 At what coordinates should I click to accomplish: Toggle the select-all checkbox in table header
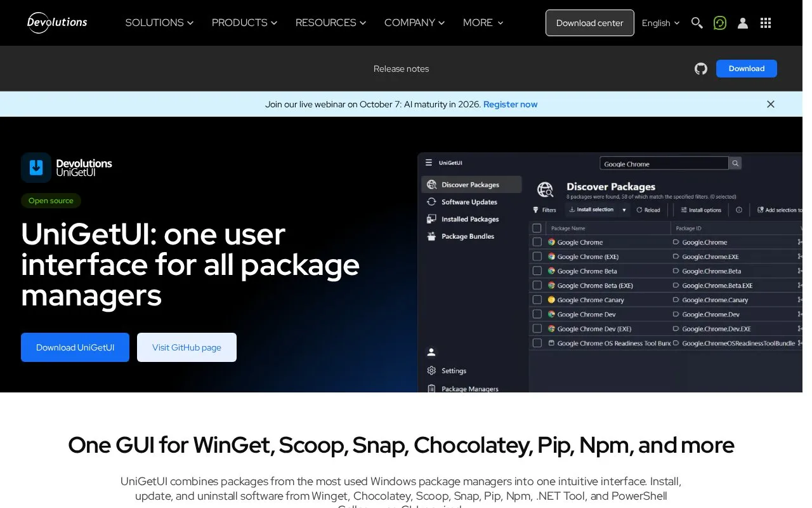pyautogui.click(x=537, y=228)
